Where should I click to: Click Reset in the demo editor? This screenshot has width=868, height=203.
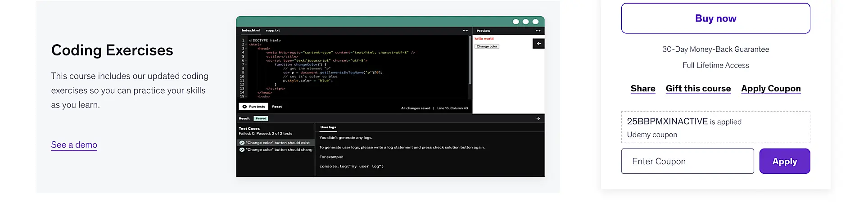pos(277,107)
